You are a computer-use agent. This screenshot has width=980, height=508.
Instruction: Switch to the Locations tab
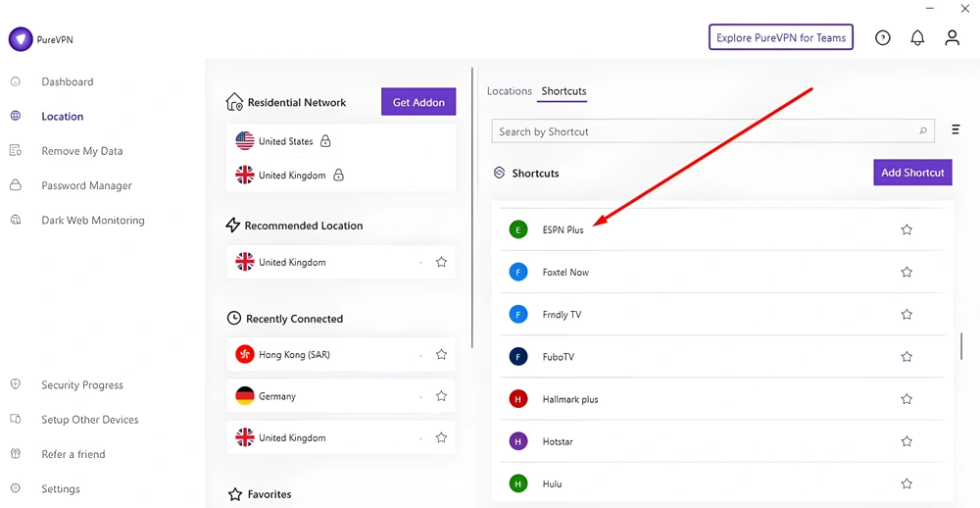[x=510, y=90]
